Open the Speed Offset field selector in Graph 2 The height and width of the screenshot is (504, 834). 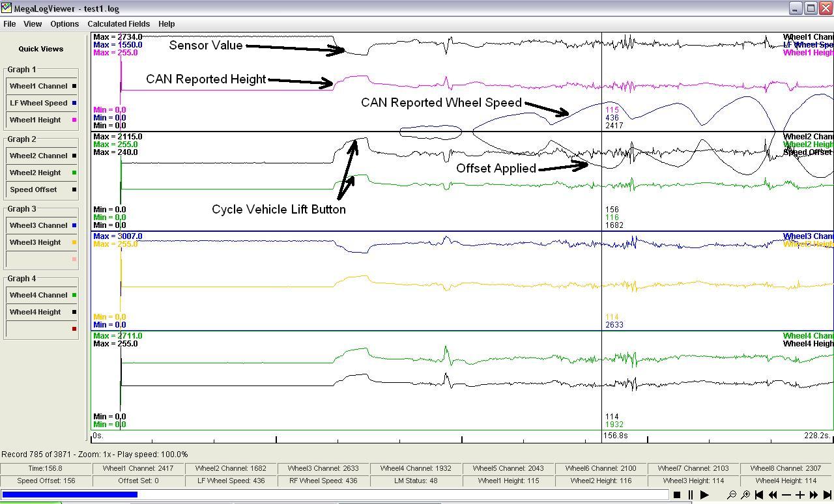click(x=42, y=189)
